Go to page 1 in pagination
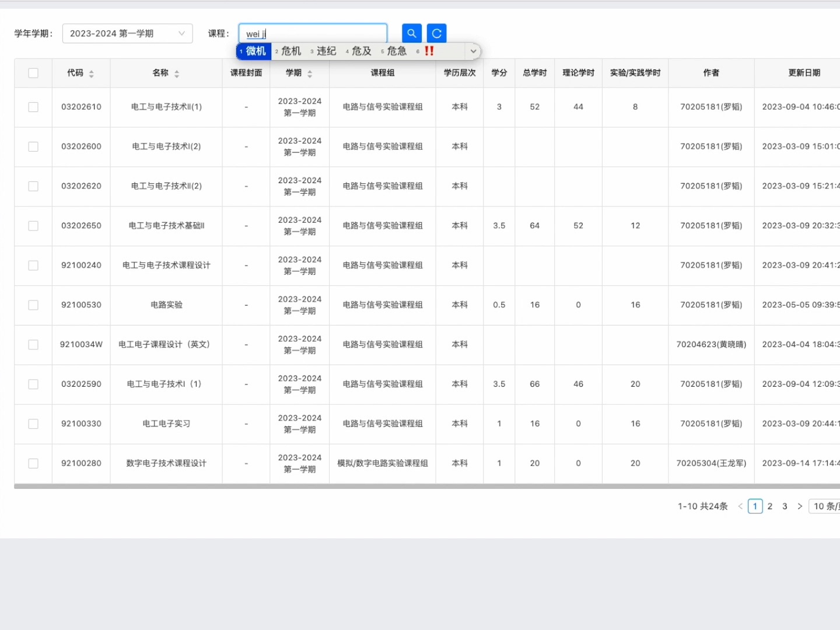 [x=755, y=506]
